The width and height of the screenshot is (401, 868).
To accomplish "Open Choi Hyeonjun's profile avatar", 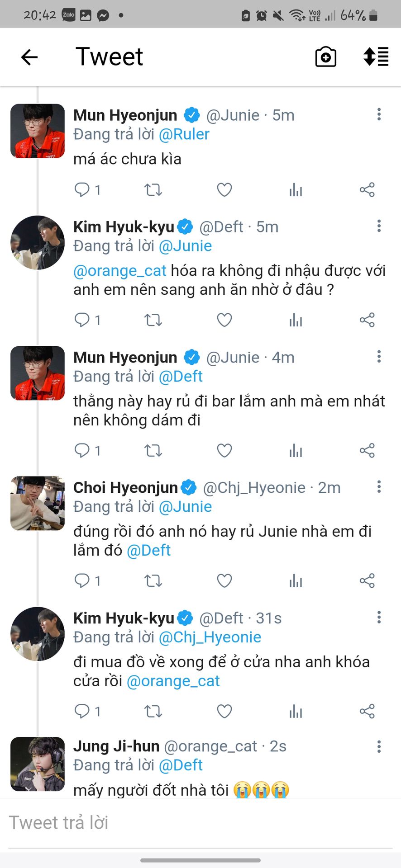I will click(x=38, y=503).
